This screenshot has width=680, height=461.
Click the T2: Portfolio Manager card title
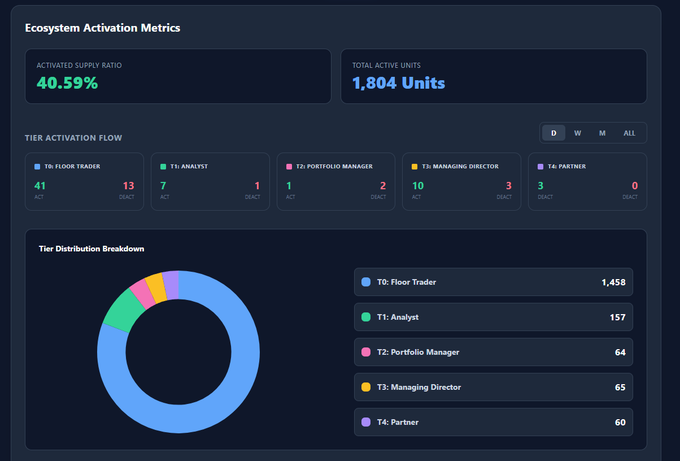click(x=334, y=167)
